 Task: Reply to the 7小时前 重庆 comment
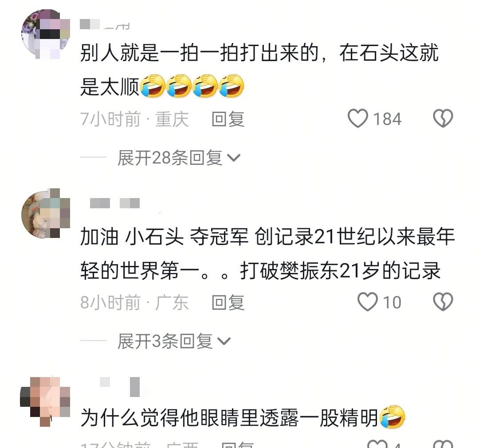pyautogui.click(x=228, y=119)
